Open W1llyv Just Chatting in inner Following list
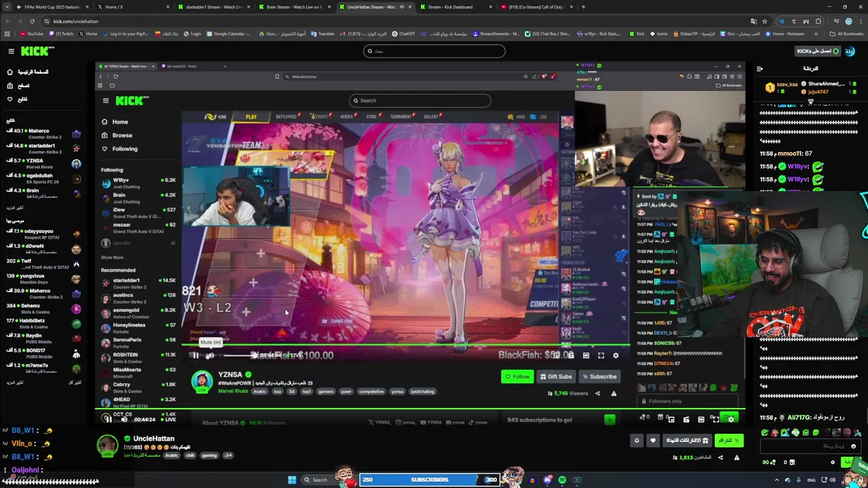This screenshot has width=868, height=488. (138, 183)
